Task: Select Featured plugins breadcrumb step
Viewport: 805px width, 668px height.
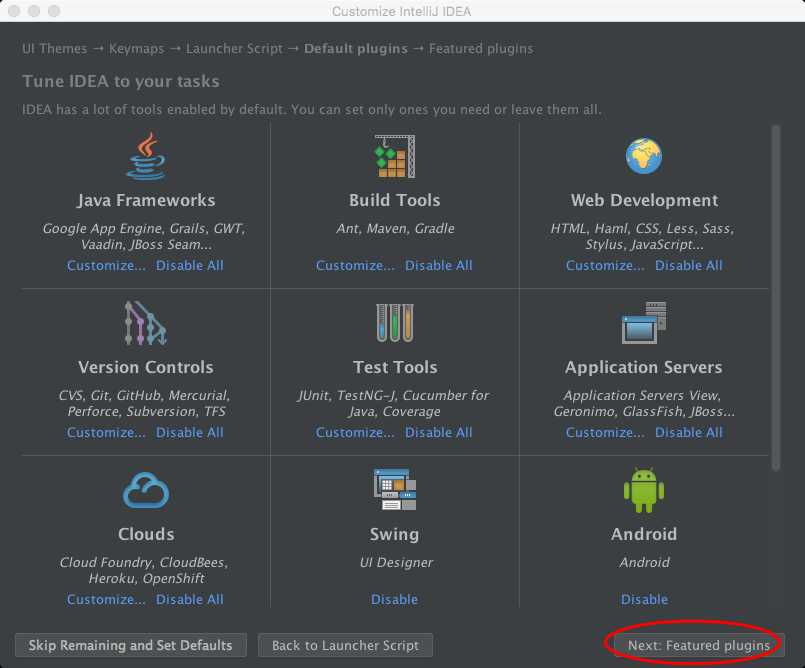Action: click(481, 49)
